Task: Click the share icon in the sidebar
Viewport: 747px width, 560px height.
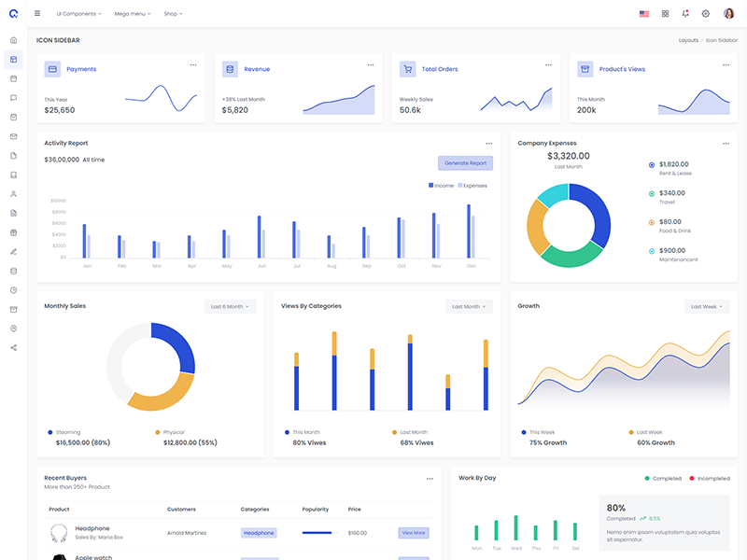Action: pyautogui.click(x=13, y=347)
